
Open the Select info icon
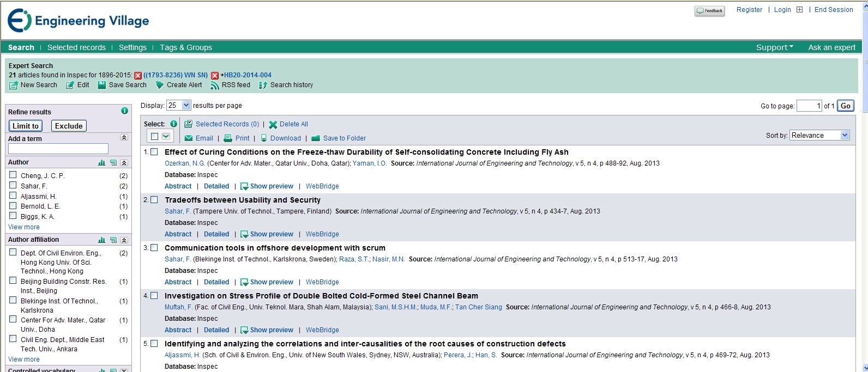173,124
